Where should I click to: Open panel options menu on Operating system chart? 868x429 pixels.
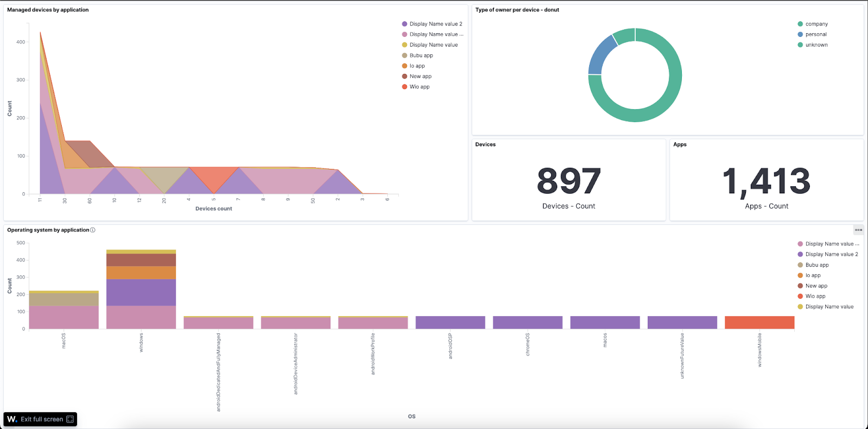click(858, 230)
